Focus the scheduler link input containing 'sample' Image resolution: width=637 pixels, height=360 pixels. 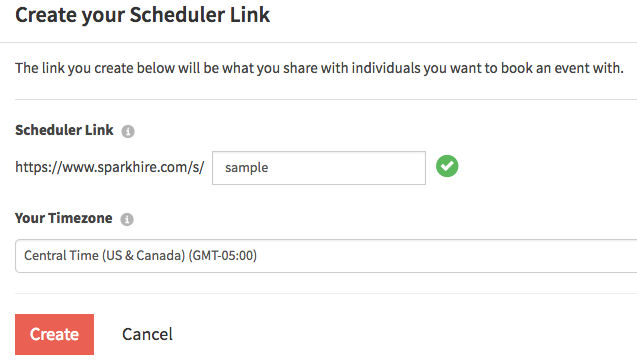tap(319, 168)
